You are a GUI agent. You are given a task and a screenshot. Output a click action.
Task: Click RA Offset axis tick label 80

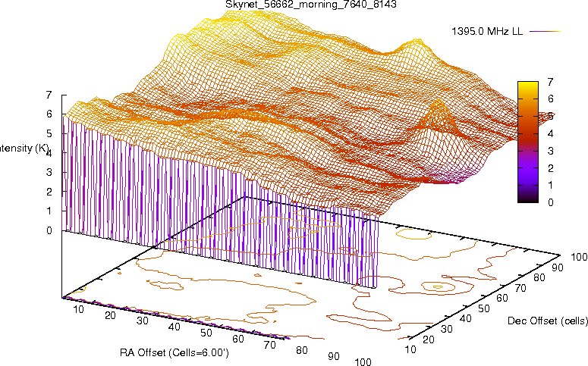tap(302, 350)
